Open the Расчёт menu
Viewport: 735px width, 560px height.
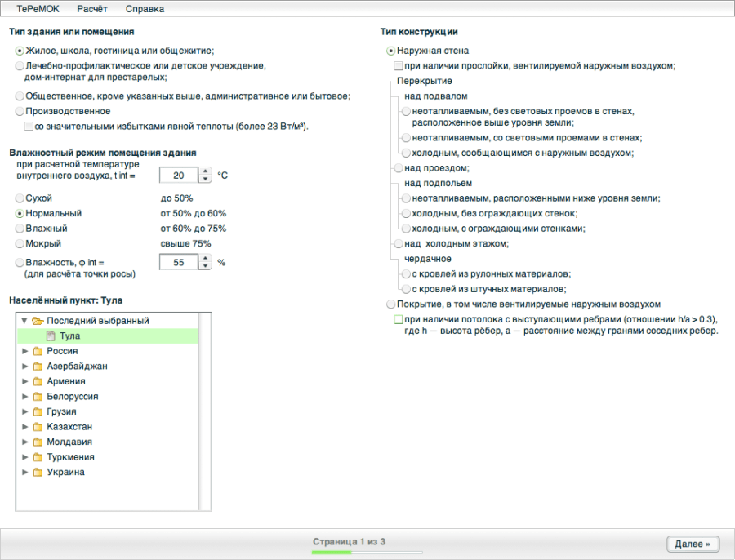pyautogui.click(x=92, y=9)
